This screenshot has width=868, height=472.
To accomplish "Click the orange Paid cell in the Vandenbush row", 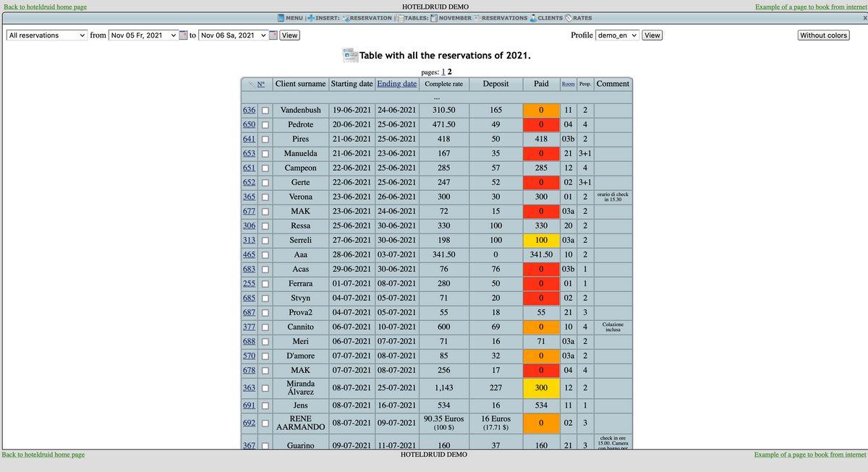I will point(541,110).
